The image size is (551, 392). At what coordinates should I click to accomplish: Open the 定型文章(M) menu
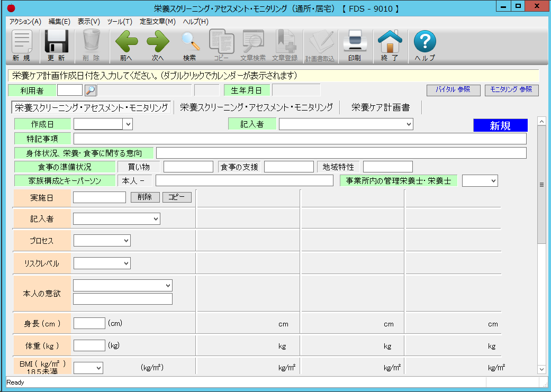pyautogui.click(x=157, y=22)
